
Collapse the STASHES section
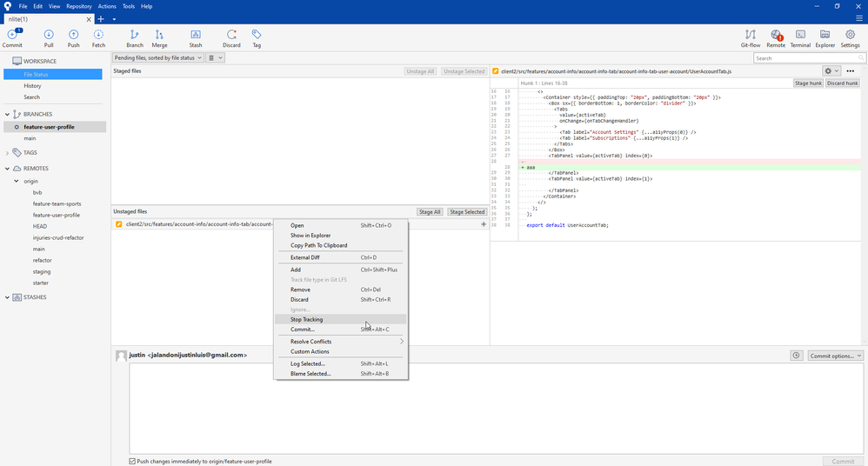7,297
